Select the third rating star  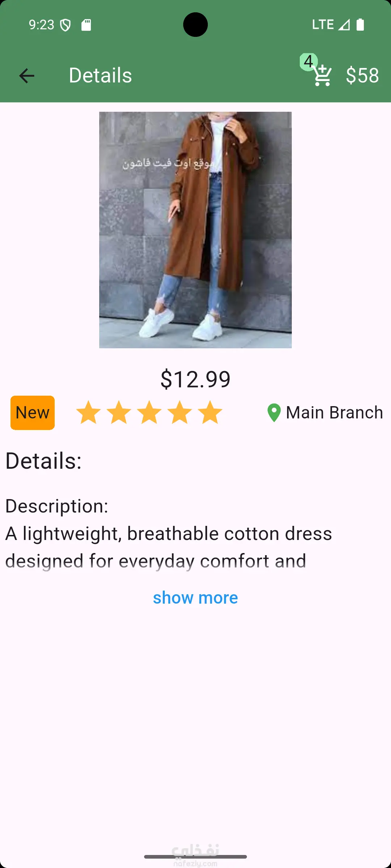coord(149,413)
